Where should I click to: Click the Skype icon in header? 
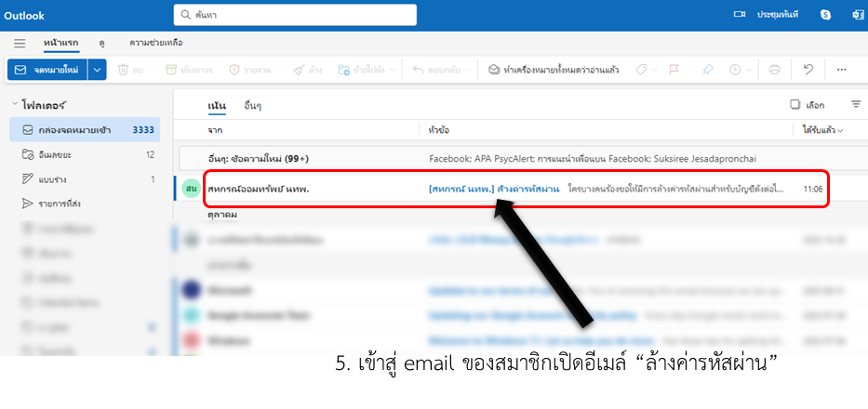pyautogui.click(x=826, y=15)
